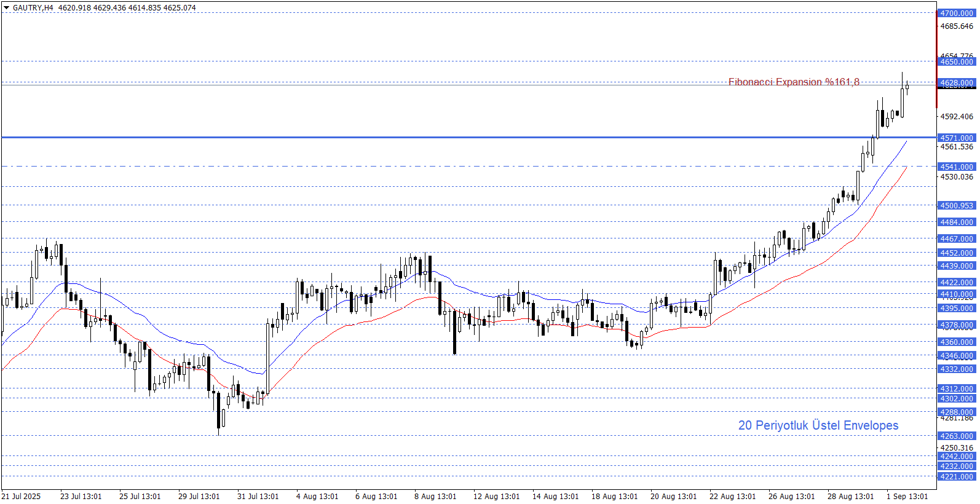Click the 4439.000 price level label
This screenshot has height=504, width=980.
click(x=957, y=266)
